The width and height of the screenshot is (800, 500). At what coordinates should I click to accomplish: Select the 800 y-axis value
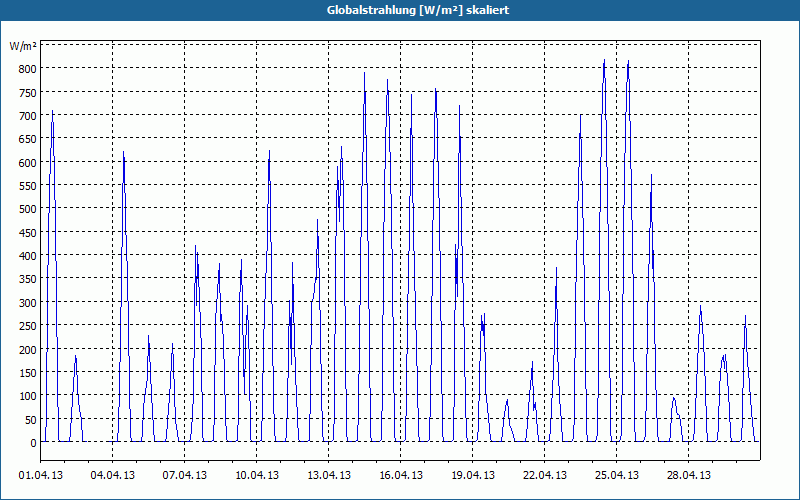tap(27, 69)
